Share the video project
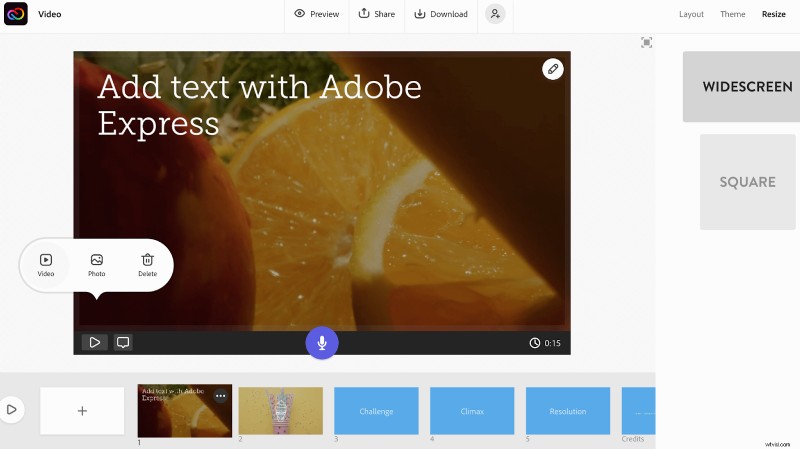The image size is (800, 449). pyautogui.click(x=377, y=14)
